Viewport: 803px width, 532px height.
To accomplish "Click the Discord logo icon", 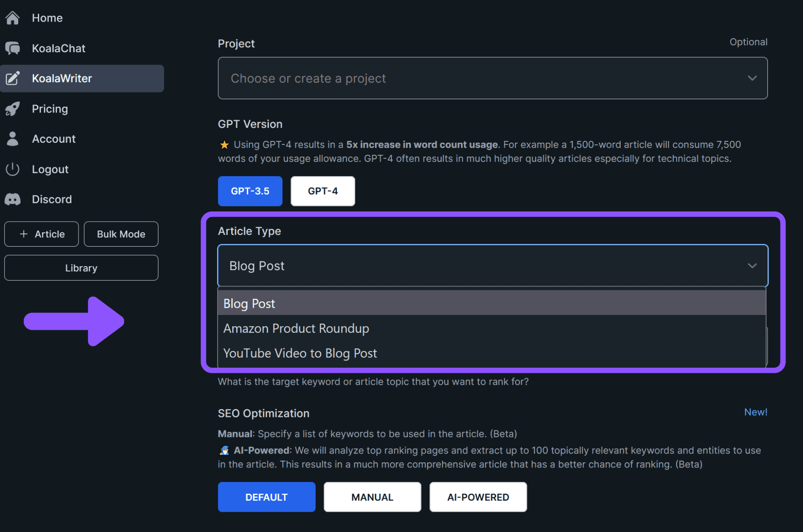I will 13,199.
